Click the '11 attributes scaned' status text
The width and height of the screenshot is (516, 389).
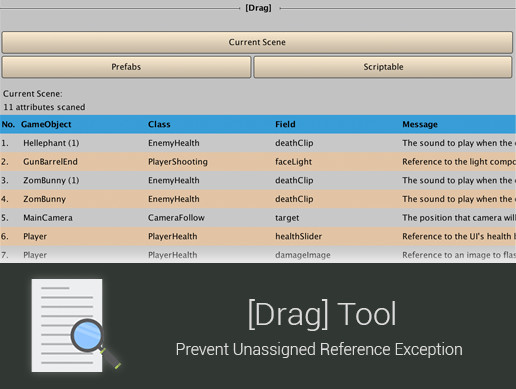point(44,107)
